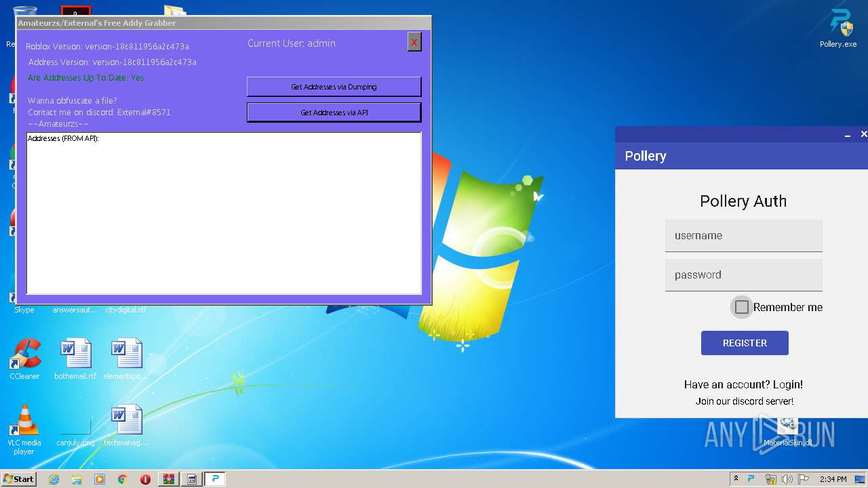Open the volume speaker tray icon
The height and width of the screenshot is (488, 868).
787,479
